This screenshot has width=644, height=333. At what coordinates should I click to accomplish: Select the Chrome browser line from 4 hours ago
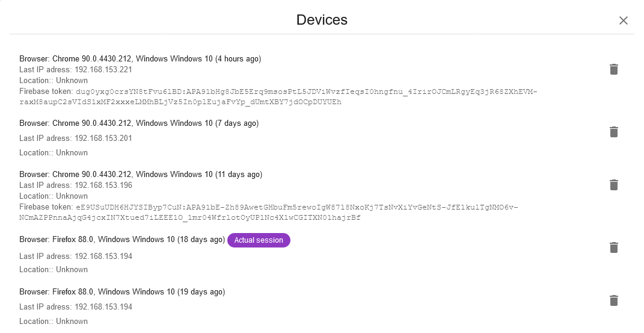tap(140, 59)
